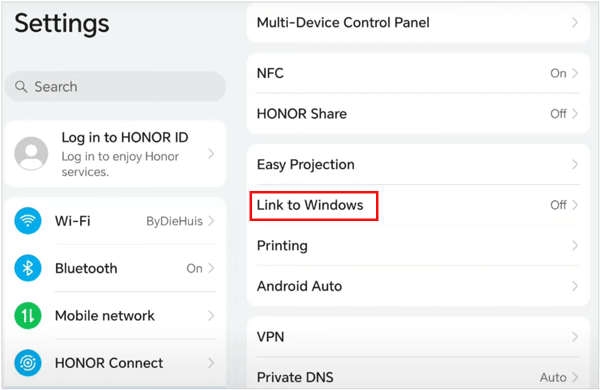Open Android Auto settings
The height and width of the screenshot is (390, 600).
[418, 286]
